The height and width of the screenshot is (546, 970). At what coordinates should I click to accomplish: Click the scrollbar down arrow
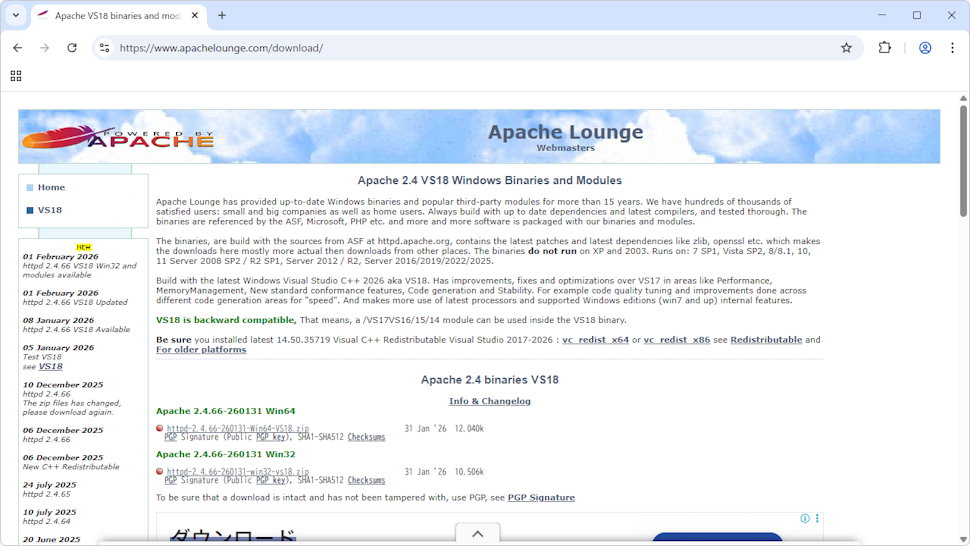coord(963,540)
